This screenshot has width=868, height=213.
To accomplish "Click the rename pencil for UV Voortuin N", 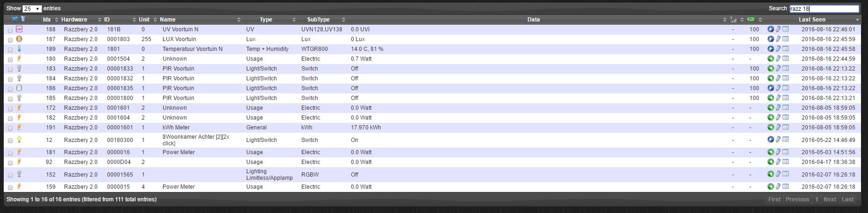I will pos(778,29).
